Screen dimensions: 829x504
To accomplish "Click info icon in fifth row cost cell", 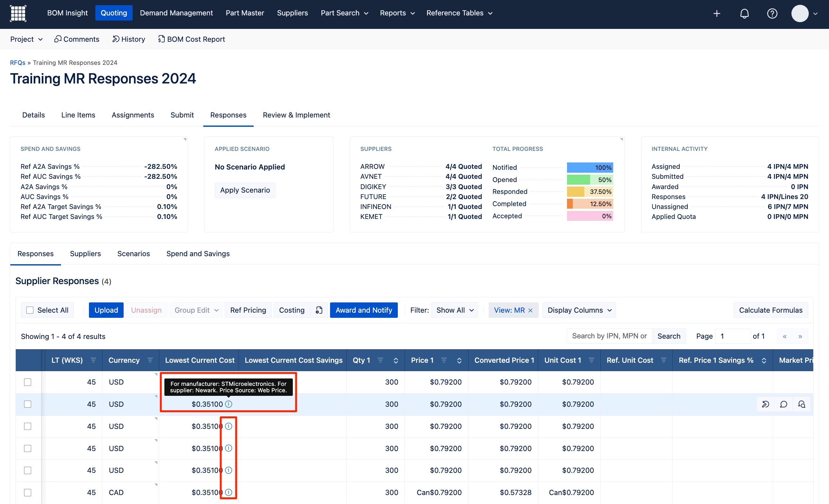I will (229, 470).
